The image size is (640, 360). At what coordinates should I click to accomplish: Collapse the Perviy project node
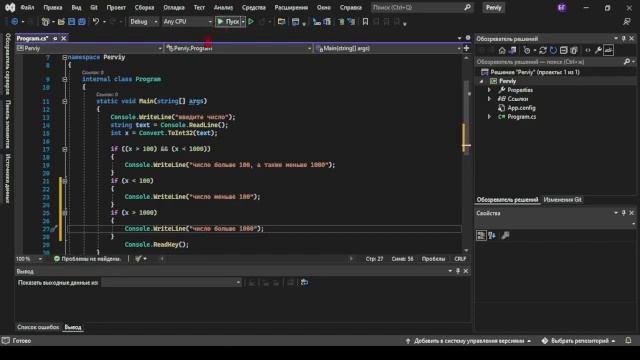click(x=482, y=81)
